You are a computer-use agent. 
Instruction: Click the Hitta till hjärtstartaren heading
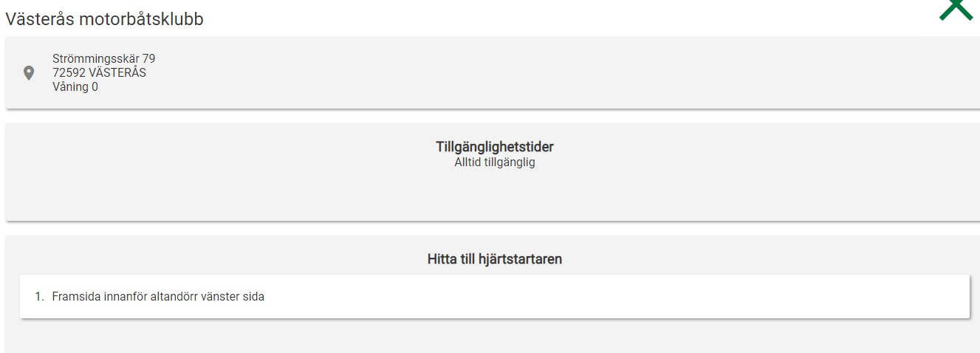[x=495, y=259]
